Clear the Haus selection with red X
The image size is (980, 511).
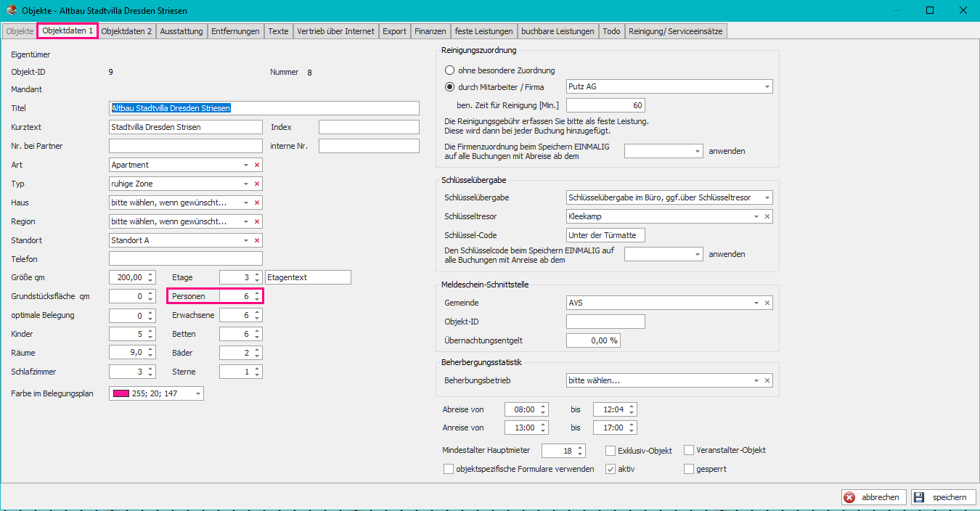pos(257,203)
